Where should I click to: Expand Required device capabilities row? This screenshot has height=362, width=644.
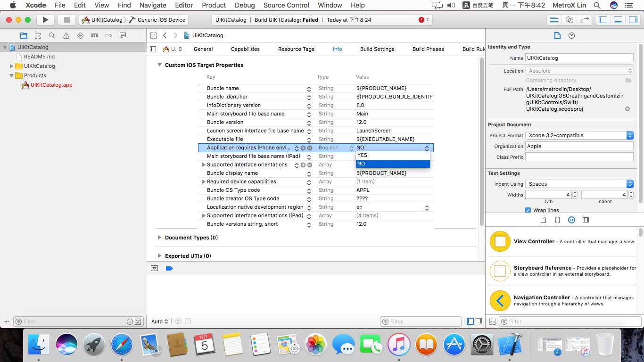[x=204, y=181]
